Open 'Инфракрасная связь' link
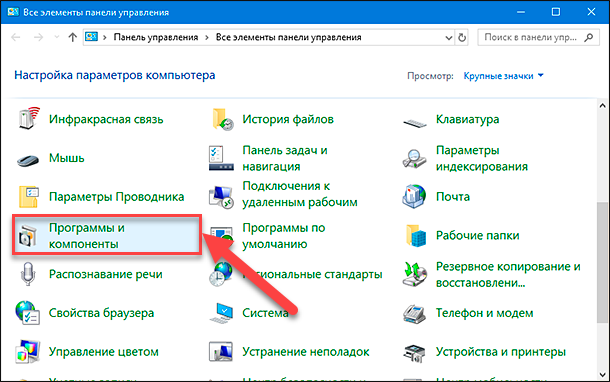This screenshot has width=610, height=382. 106,119
